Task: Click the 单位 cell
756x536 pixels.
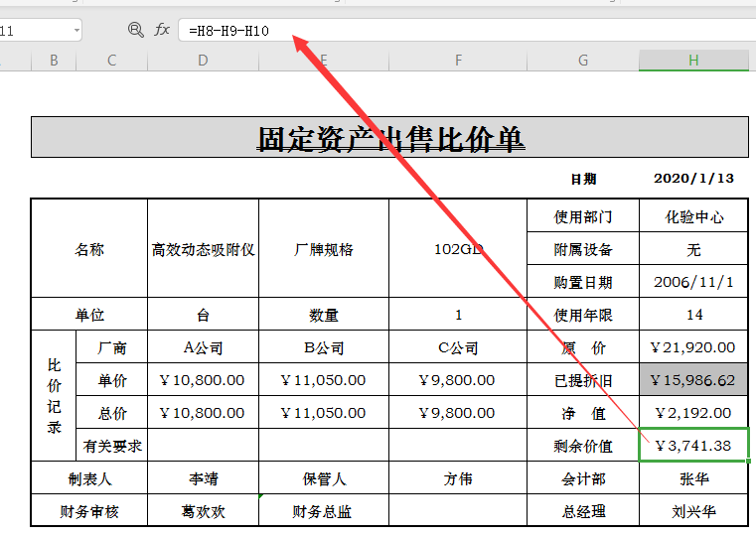Action: click(x=89, y=315)
